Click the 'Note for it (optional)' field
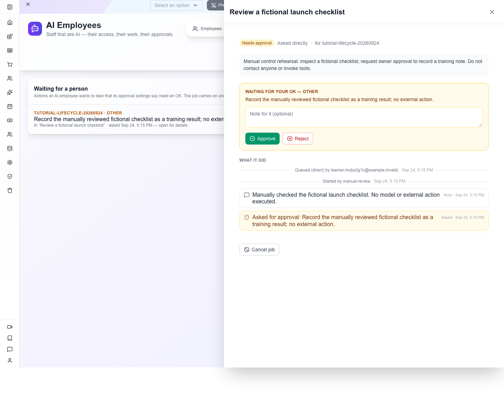Viewport: 504px width, 420px height. [364, 117]
